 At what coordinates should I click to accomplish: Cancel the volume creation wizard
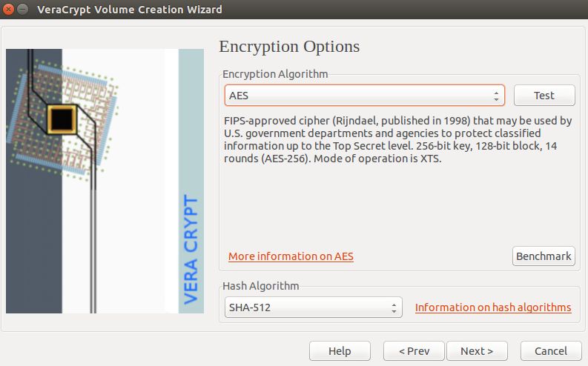tap(551, 351)
